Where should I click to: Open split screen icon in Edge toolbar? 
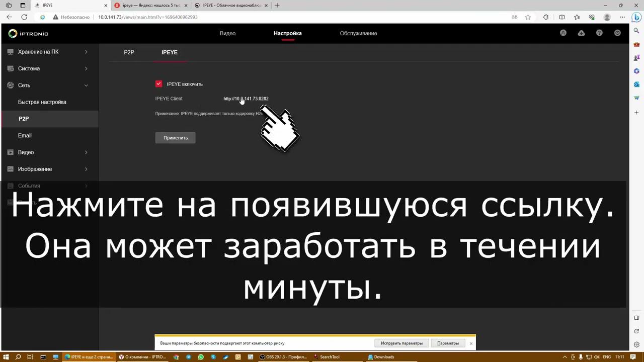562,17
